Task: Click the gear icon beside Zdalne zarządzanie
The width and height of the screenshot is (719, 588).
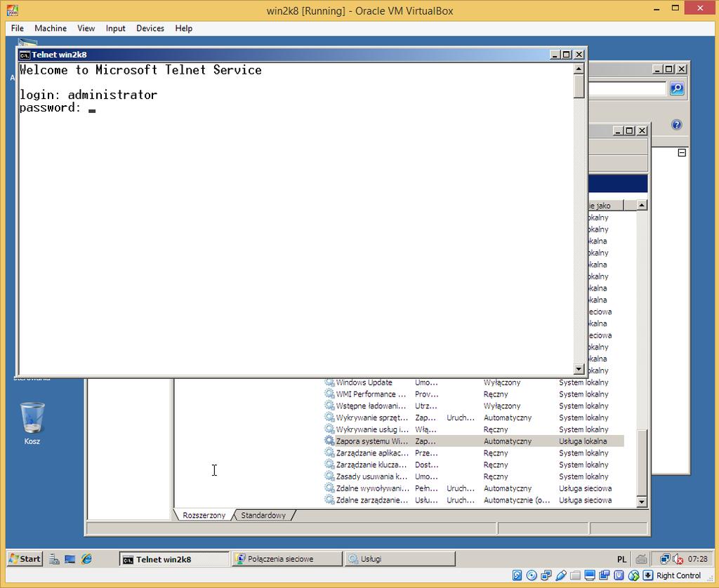Action: pyautogui.click(x=329, y=500)
